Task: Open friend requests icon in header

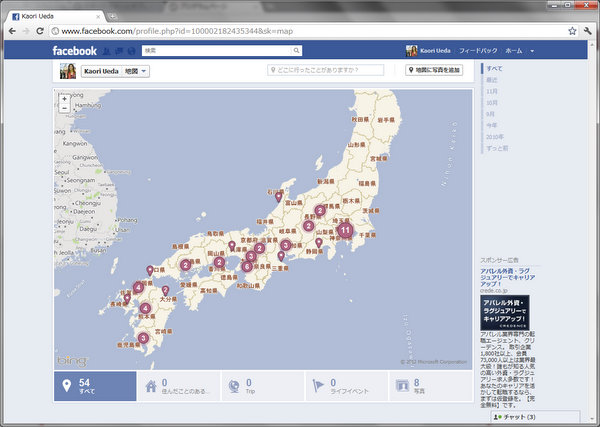Action: pyautogui.click(x=107, y=51)
